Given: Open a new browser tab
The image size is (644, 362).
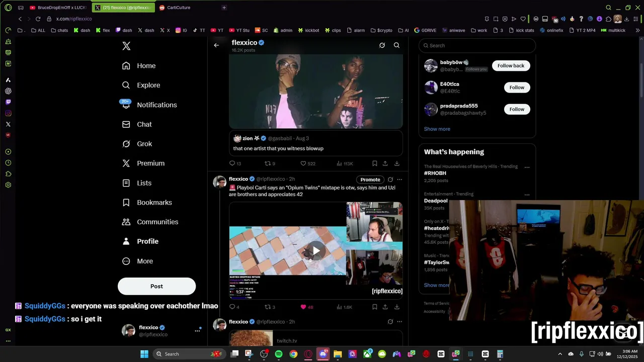Looking at the screenshot, I should [224, 8].
